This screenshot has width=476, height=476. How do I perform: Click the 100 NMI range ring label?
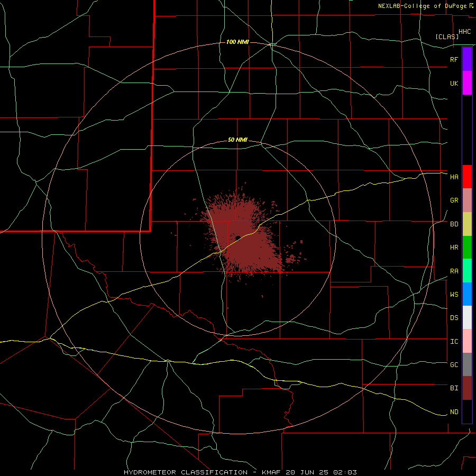click(x=237, y=42)
